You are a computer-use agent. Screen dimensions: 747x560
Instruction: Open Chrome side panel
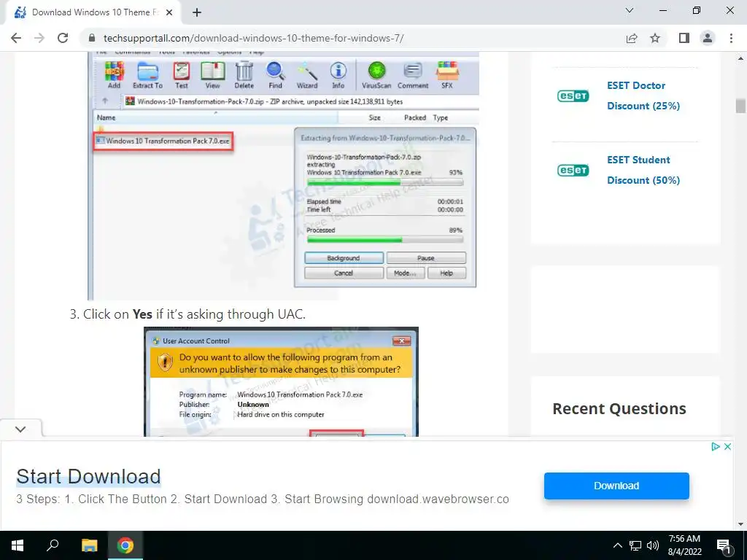tap(684, 38)
